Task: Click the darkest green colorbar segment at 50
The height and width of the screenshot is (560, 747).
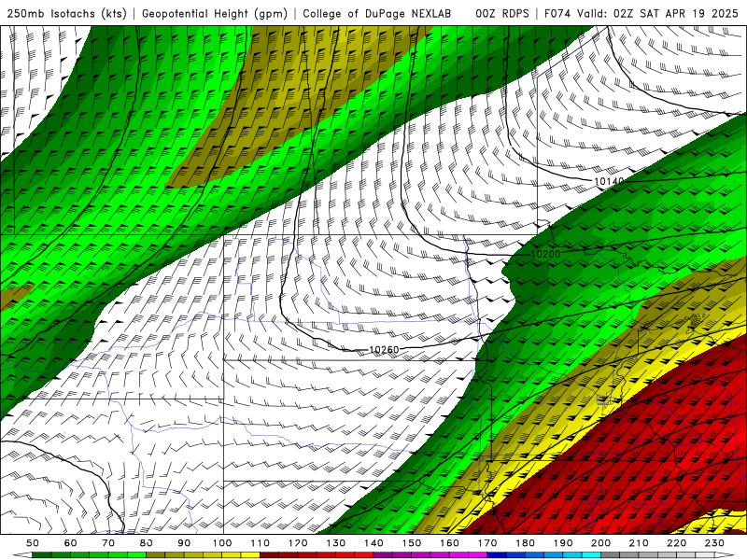Action: click(42, 555)
